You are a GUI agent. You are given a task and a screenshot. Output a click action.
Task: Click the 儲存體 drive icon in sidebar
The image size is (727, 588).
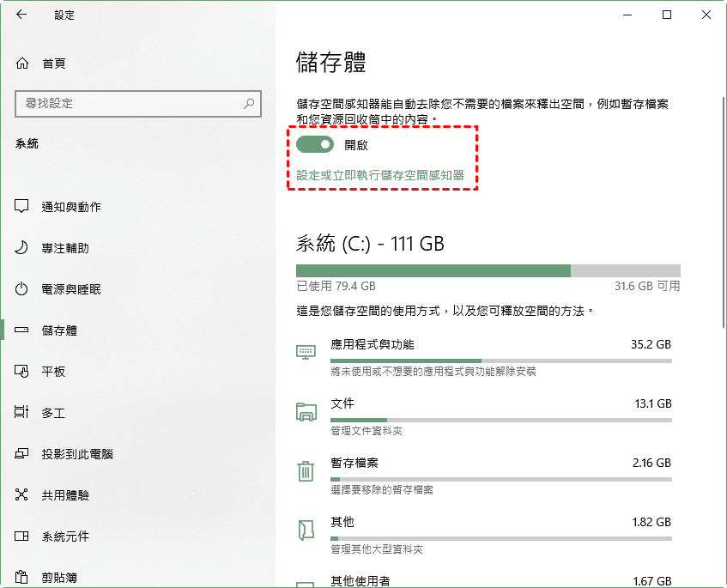(21, 330)
